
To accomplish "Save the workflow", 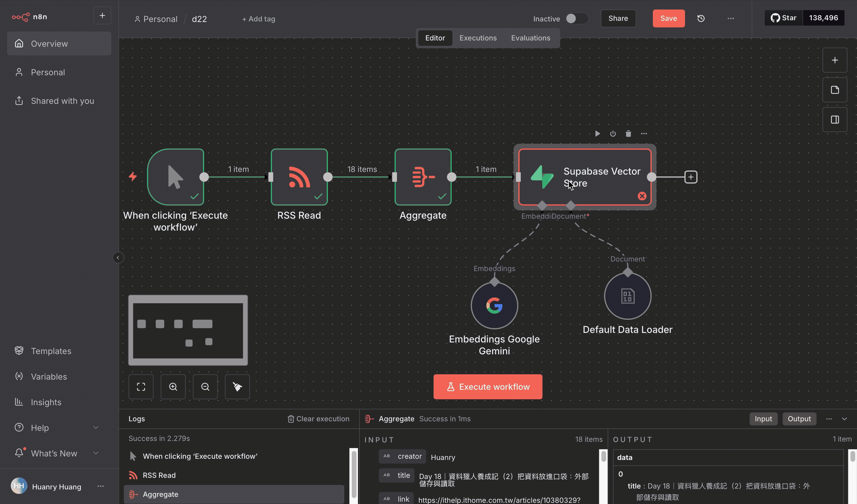I will click(x=668, y=18).
